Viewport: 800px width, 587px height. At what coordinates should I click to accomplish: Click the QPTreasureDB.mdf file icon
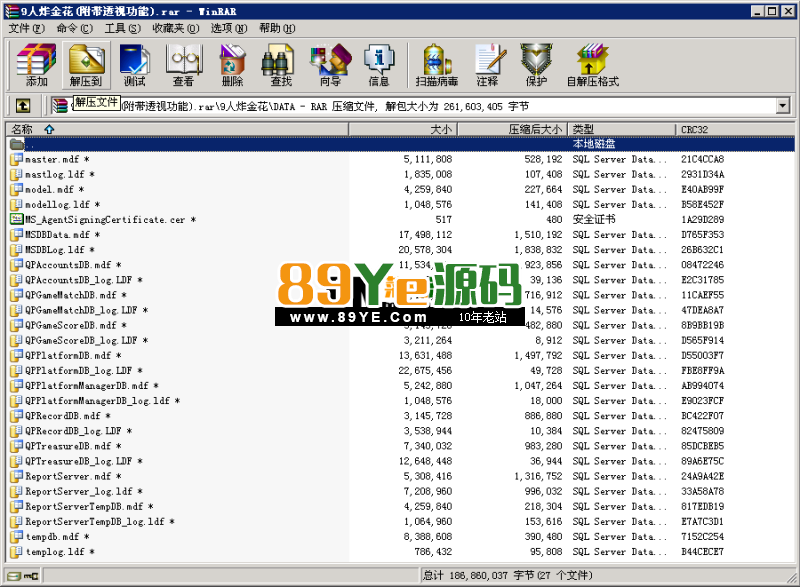[17, 446]
